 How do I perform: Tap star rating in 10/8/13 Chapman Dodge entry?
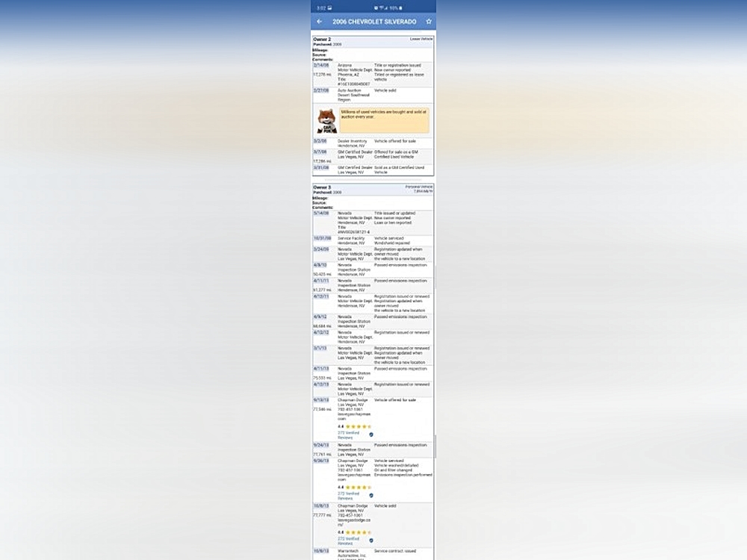pos(358,532)
